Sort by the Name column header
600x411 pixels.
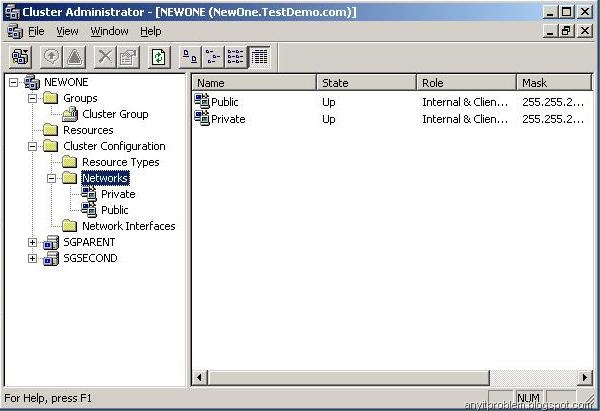point(254,83)
